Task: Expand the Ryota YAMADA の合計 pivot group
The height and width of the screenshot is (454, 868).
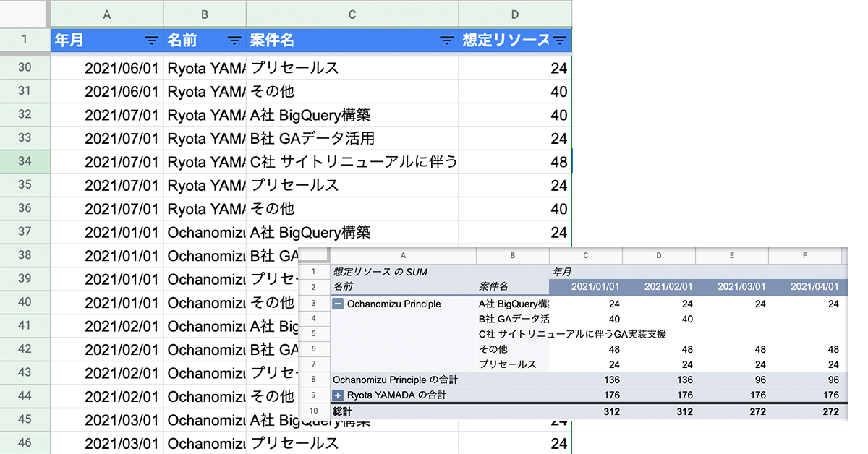Action: tap(338, 395)
